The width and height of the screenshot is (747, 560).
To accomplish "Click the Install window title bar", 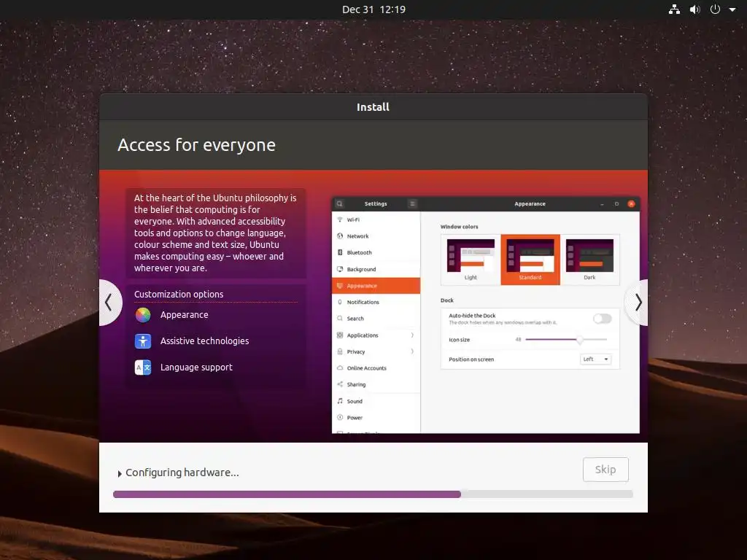I will [x=373, y=107].
